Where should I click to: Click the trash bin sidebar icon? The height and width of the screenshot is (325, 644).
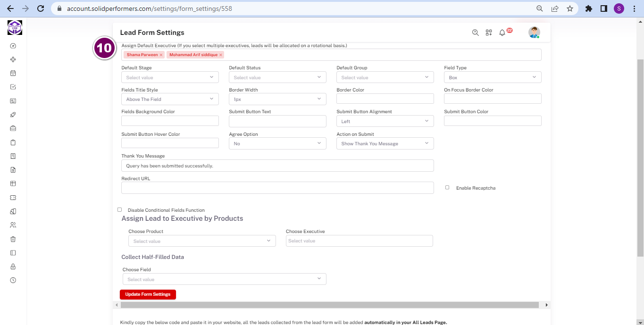[13, 239]
